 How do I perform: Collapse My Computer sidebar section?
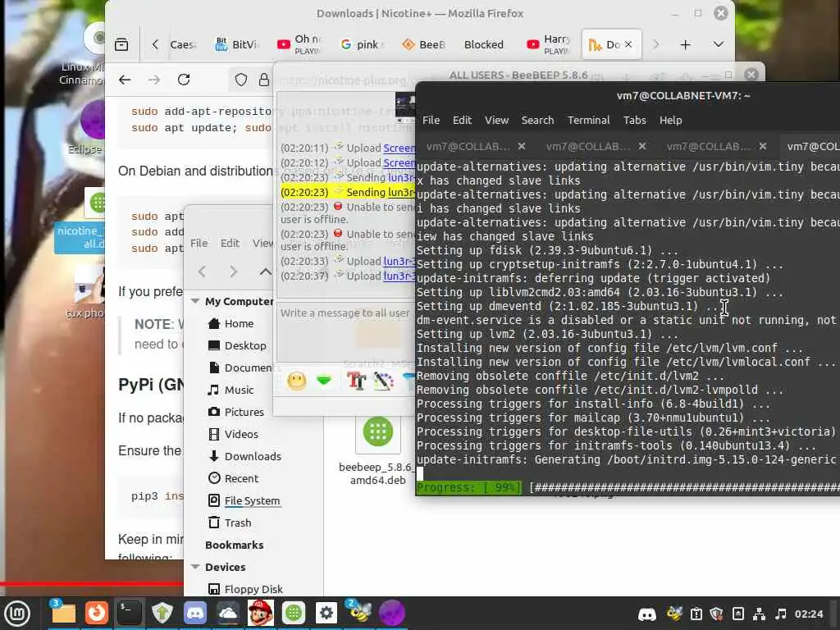(195, 302)
